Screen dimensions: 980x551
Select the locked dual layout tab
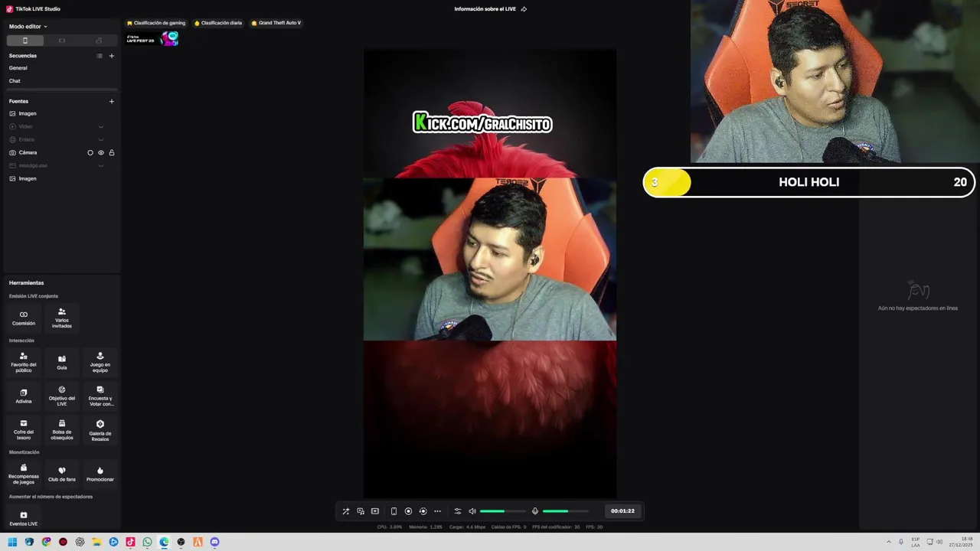99,41
